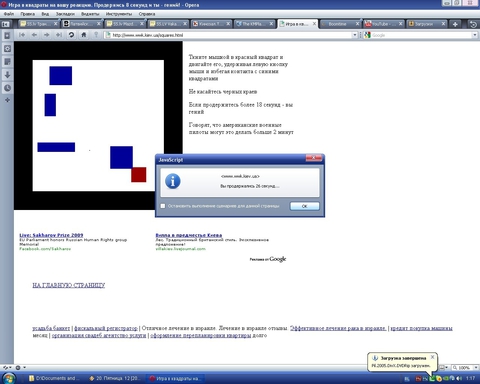Go to the home page icon
480x384 pixels.
84,35
